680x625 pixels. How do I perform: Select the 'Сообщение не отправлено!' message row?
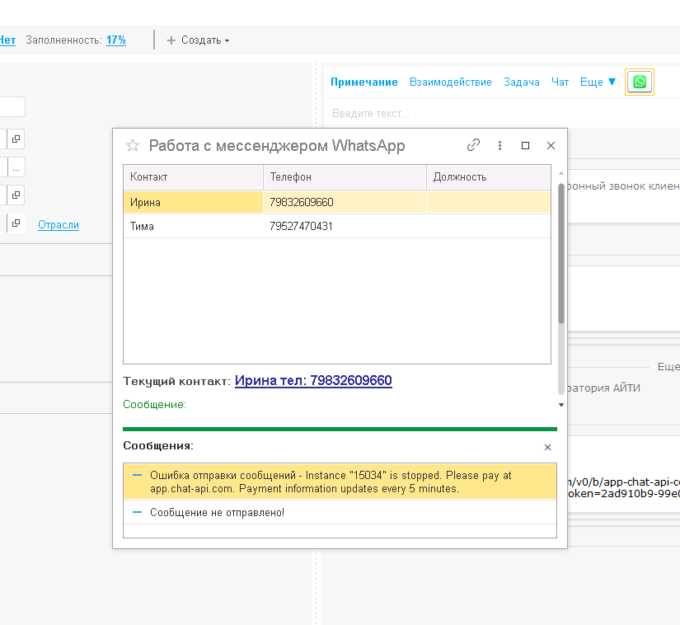tap(340, 512)
